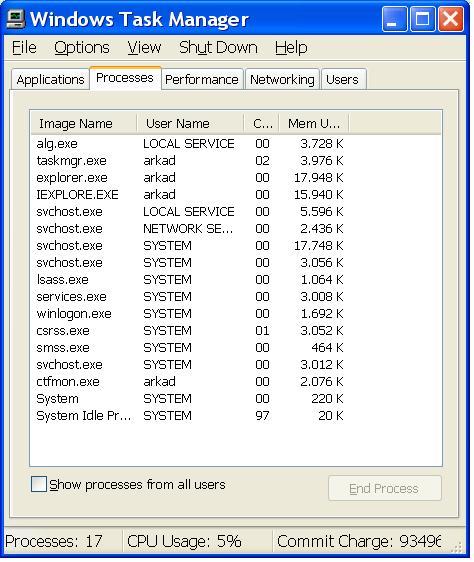The width and height of the screenshot is (474, 562).
Task: Close the Windows Task Manager
Action: pyautogui.click(x=451, y=19)
